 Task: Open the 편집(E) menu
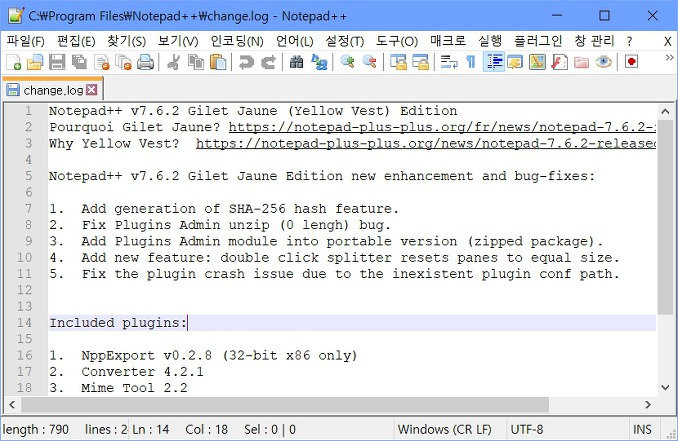[76, 41]
